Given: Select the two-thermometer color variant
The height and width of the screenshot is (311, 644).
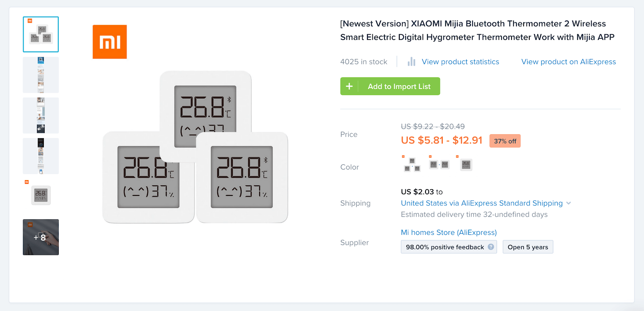Looking at the screenshot, I should coord(439,164).
